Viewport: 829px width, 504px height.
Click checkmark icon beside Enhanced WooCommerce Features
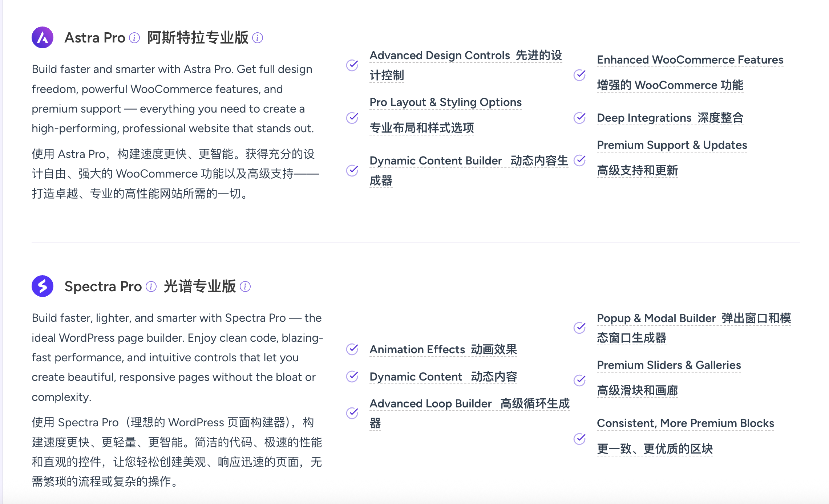pos(580,75)
